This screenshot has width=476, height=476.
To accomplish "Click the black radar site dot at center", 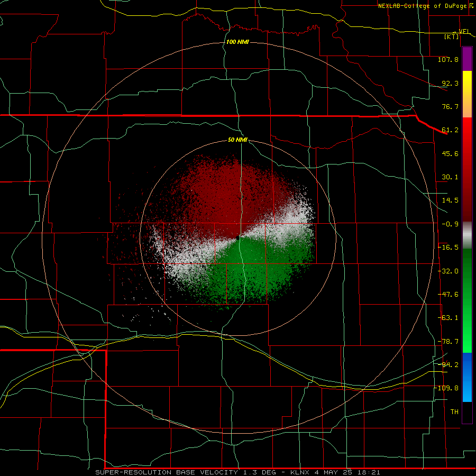I will (238, 237).
